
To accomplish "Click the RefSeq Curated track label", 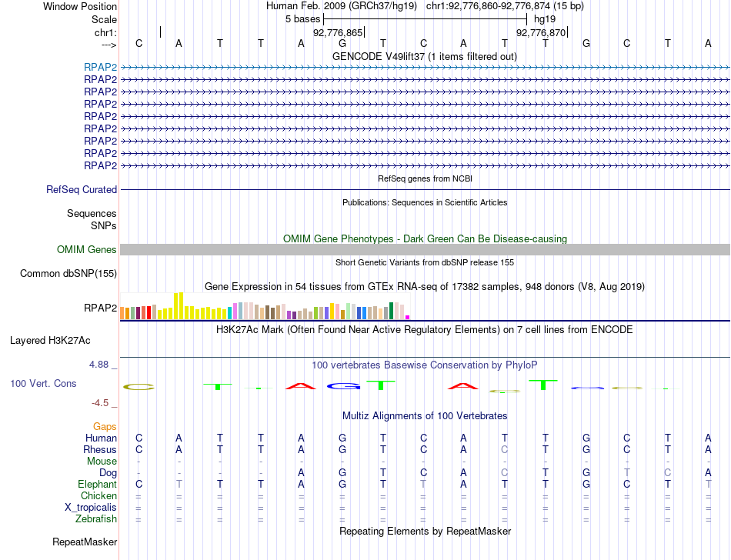I will (x=82, y=190).
